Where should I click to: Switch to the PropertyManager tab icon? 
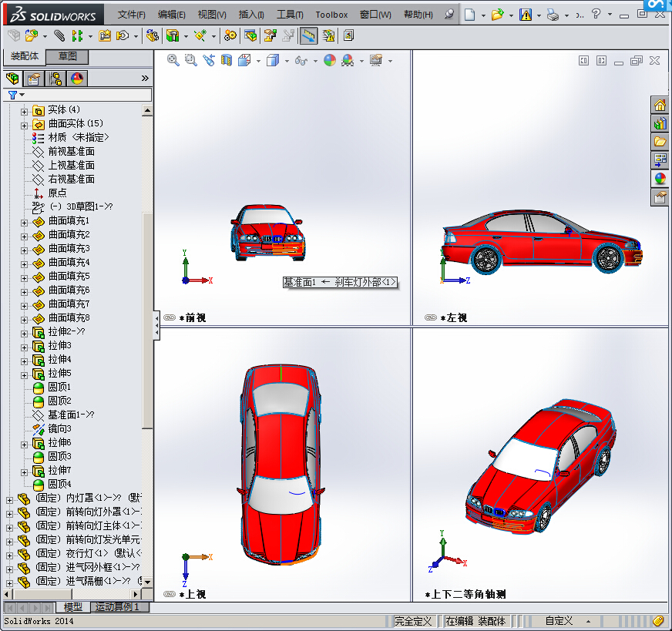(34, 79)
